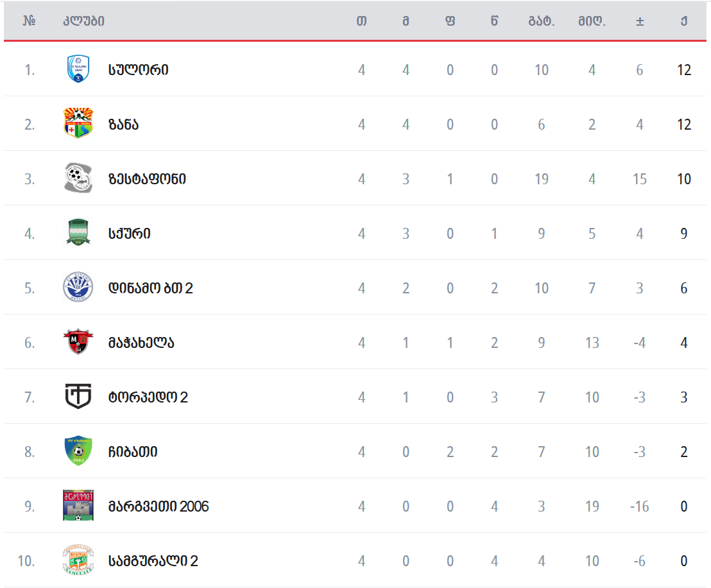Click the მარგვეთი 2006 logo
711x588 pixels.
tap(78, 506)
